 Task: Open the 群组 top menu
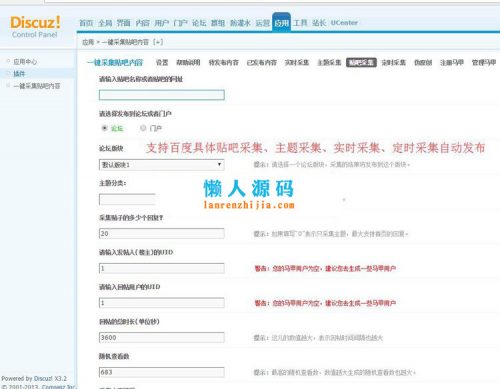coord(218,23)
